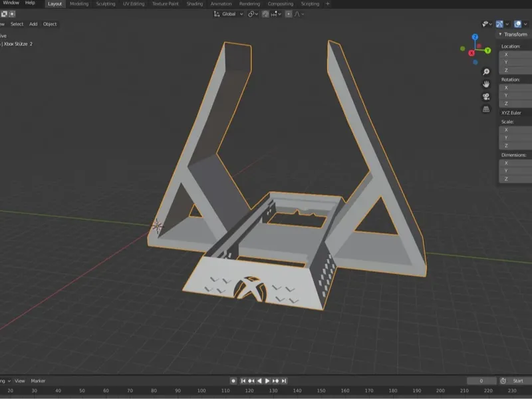This screenshot has height=399, width=532.
Task: Switch perspective/orthographic with grid icon
Action: 486,109
